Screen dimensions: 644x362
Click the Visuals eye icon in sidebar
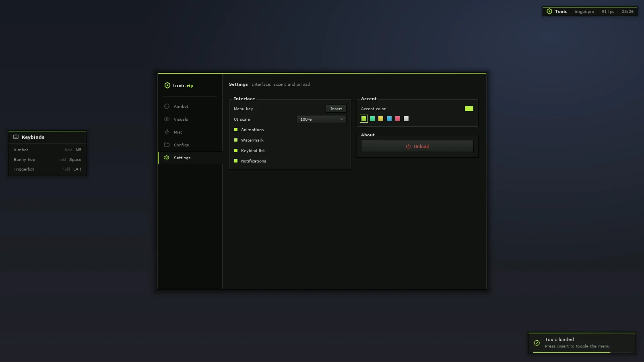coord(167,119)
